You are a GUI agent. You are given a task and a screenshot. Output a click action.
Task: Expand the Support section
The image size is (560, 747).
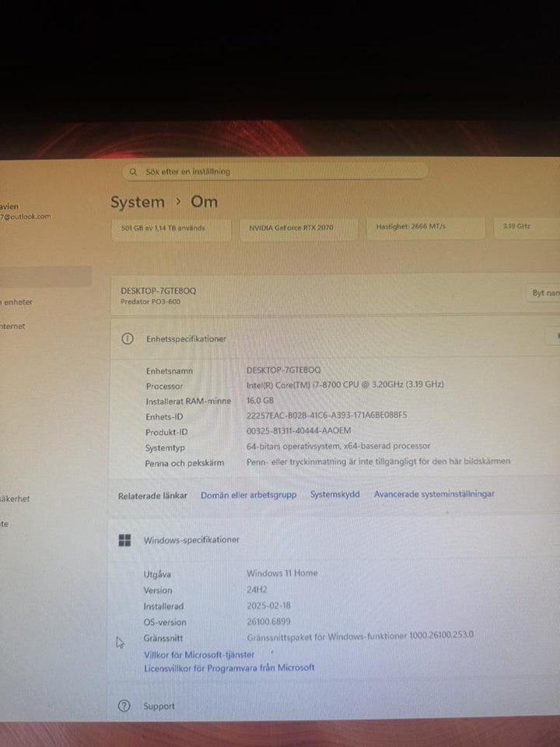(334, 706)
